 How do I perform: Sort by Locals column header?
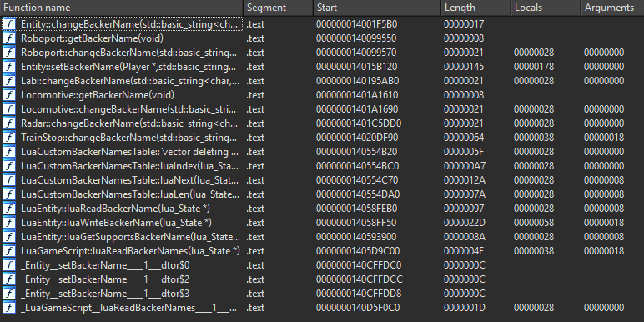coord(546,8)
